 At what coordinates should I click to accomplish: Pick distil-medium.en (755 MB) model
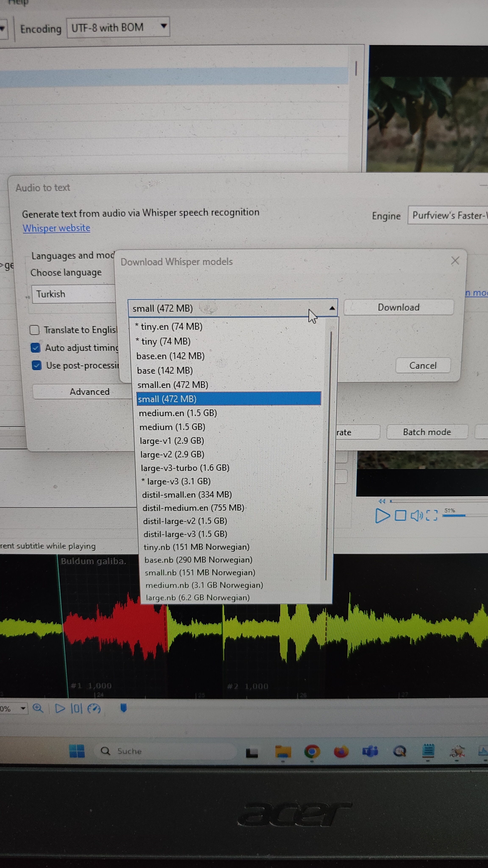pyautogui.click(x=193, y=508)
